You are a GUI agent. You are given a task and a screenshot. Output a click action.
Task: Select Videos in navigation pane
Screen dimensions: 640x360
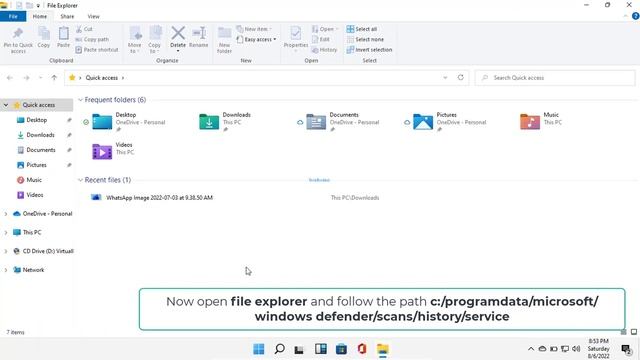point(35,195)
